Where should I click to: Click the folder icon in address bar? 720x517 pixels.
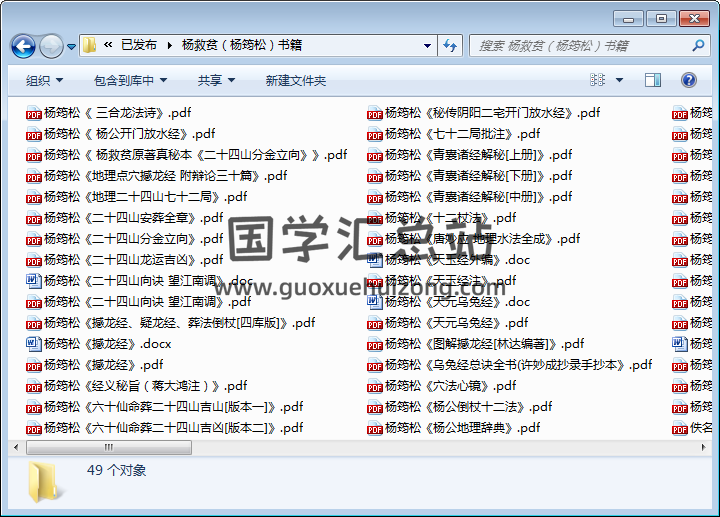89,45
